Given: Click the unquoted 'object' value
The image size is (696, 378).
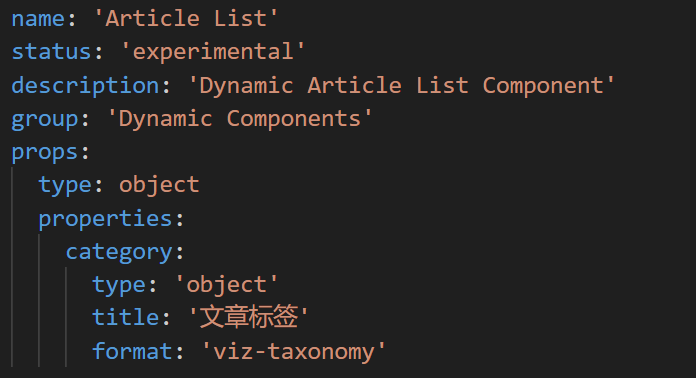Looking at the screenshot, I should [159, 185].
